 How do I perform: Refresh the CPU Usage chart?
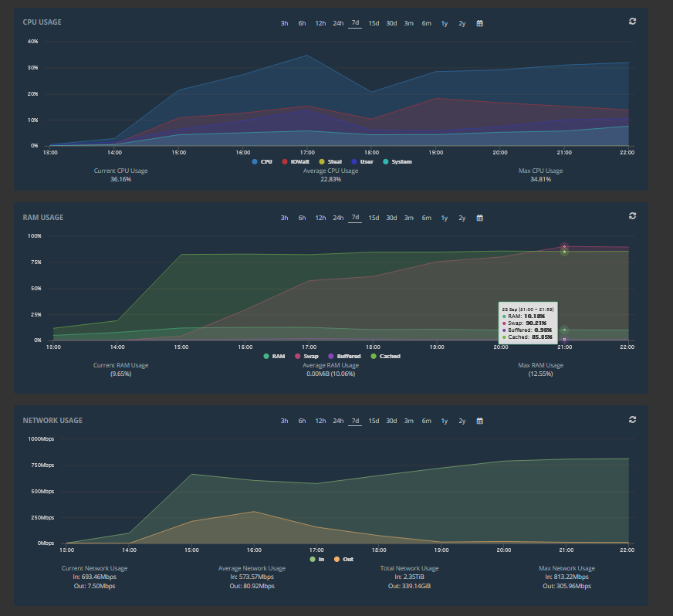tap(632, 22)
